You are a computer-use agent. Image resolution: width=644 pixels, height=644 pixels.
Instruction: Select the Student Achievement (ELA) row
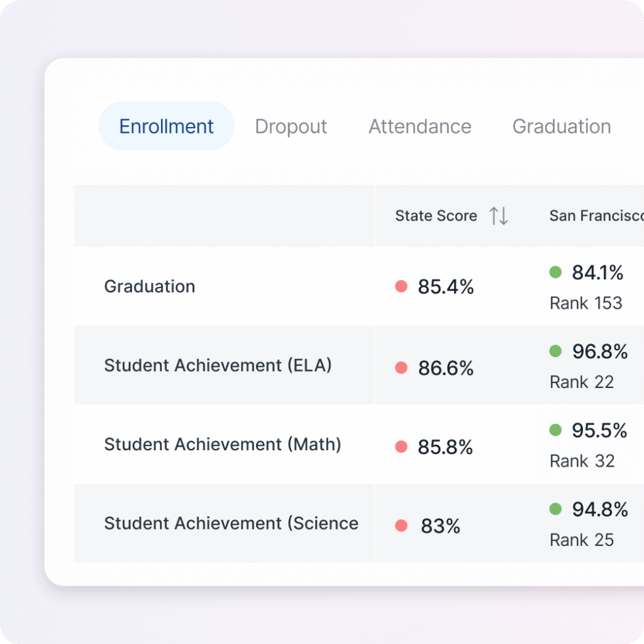click(218, 365)
